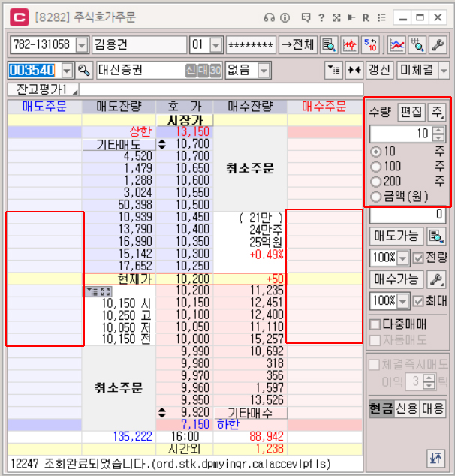455x476 pixels.
Task: Click the expand arrows icon in title bar
Action: 336,17
